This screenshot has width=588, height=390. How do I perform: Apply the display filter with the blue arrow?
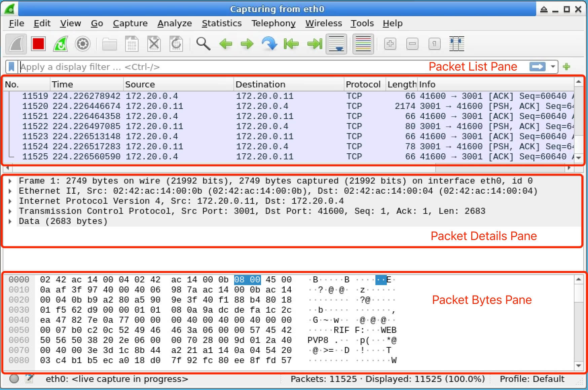pos(537,67)
